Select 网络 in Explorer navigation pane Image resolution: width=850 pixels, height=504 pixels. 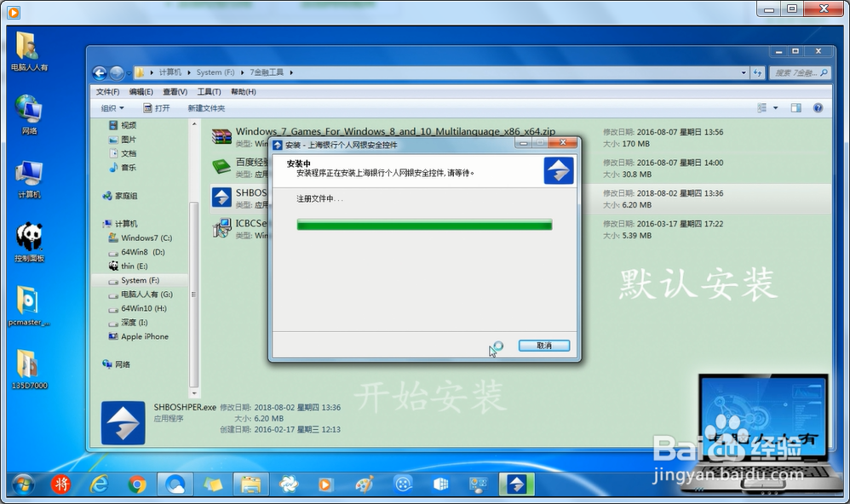tap(117, 364)
